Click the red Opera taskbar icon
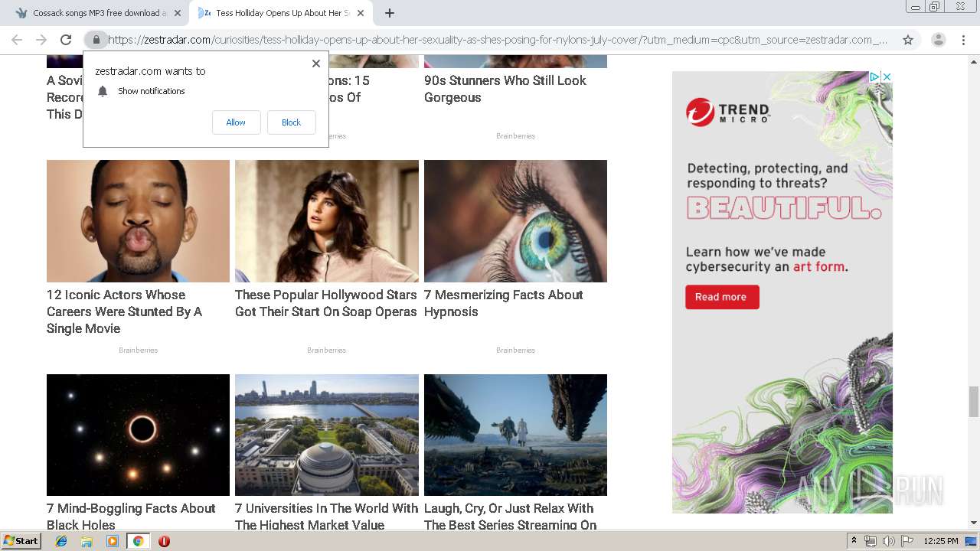The height and width of the screenshot is (551, 980). click(164, 541)
